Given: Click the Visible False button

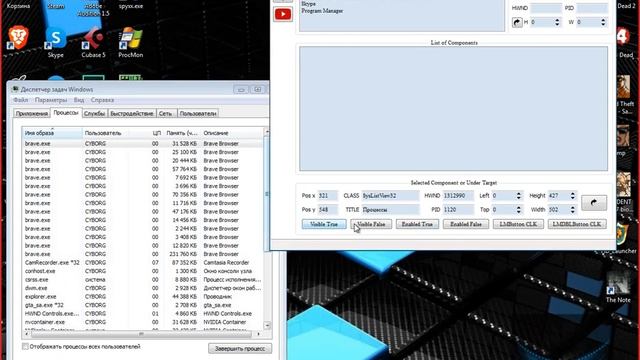Looking at the screenshot, I should pos(371,224).
